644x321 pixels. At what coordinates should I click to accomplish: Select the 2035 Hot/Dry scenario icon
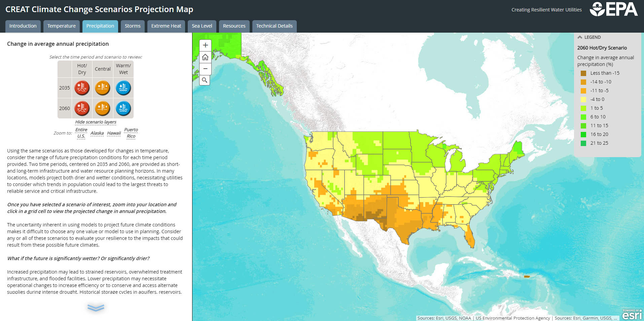pyautogui.click(x=82, y=88)
